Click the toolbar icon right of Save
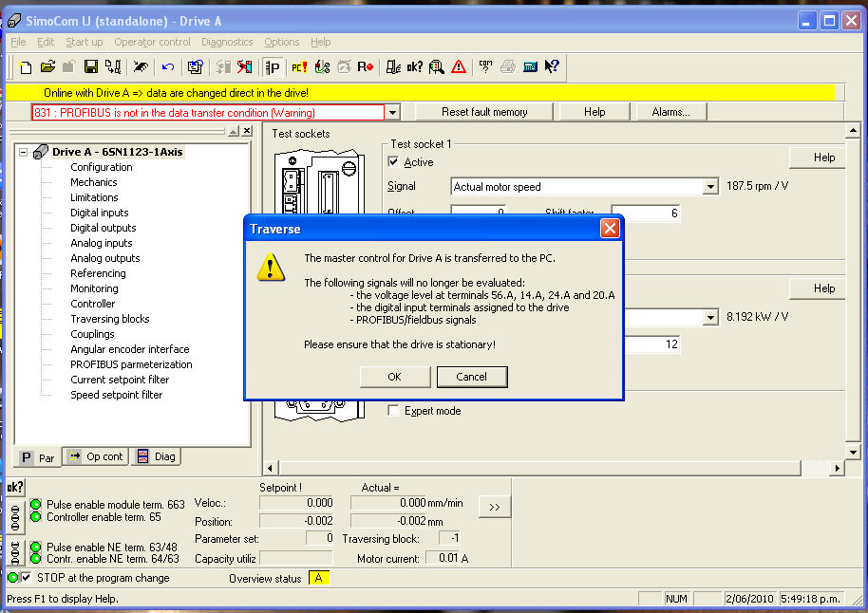Image resolution: width=868 pixels, height=613 pixels. click(x=113, y=67)
